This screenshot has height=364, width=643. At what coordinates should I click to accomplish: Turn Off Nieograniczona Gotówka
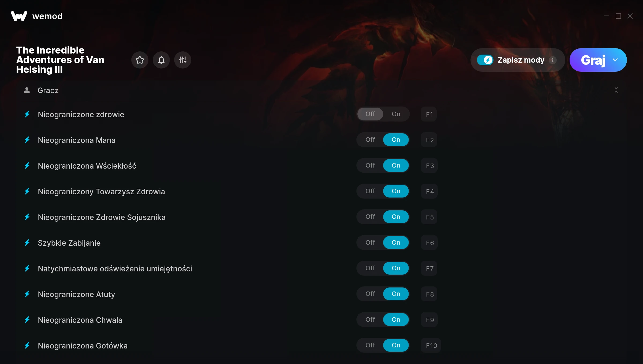click(x=370, y=345)
